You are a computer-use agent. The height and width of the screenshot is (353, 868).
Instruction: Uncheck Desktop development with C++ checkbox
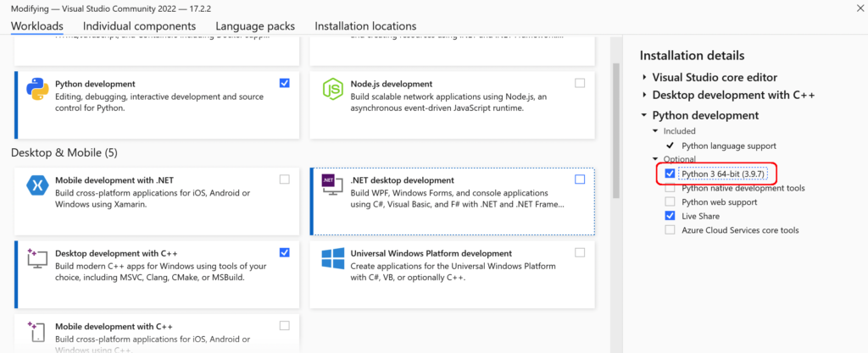point(285,252)
